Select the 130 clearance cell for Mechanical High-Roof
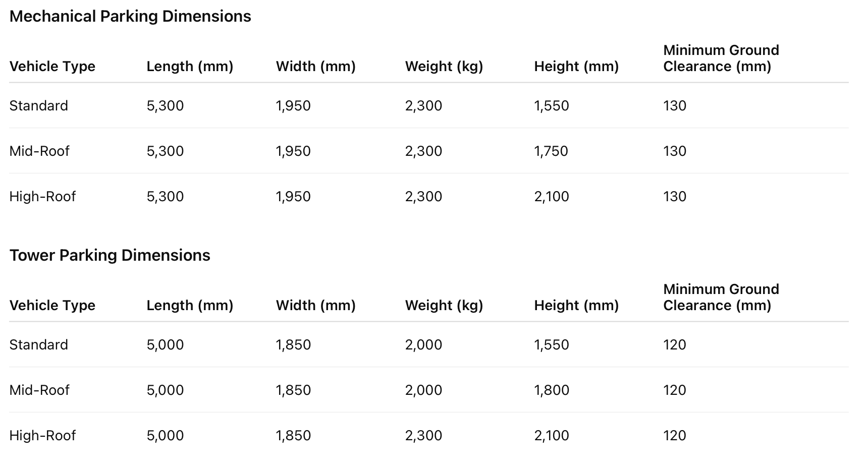 click(x=675, y=196)
